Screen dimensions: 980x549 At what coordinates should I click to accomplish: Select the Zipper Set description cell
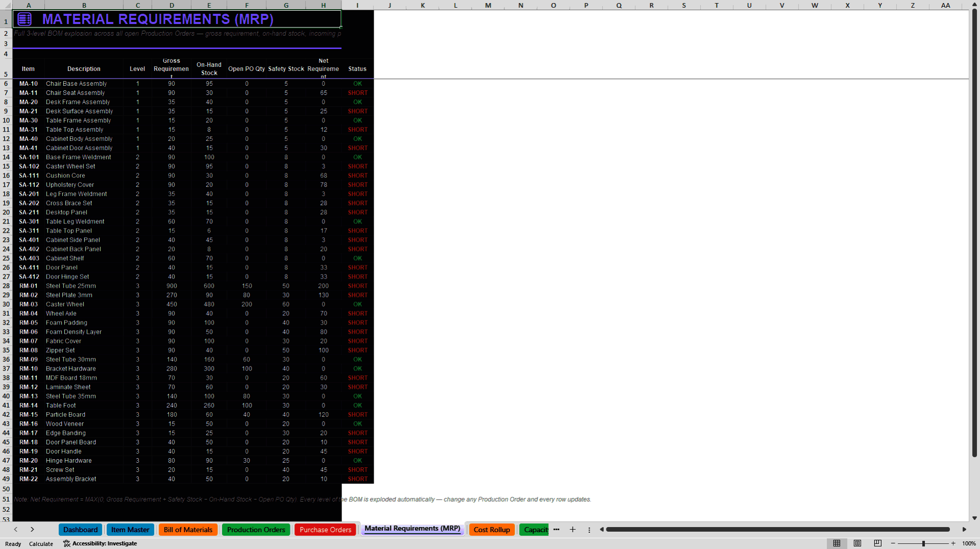pyautogui.click(x=84, y=350)
